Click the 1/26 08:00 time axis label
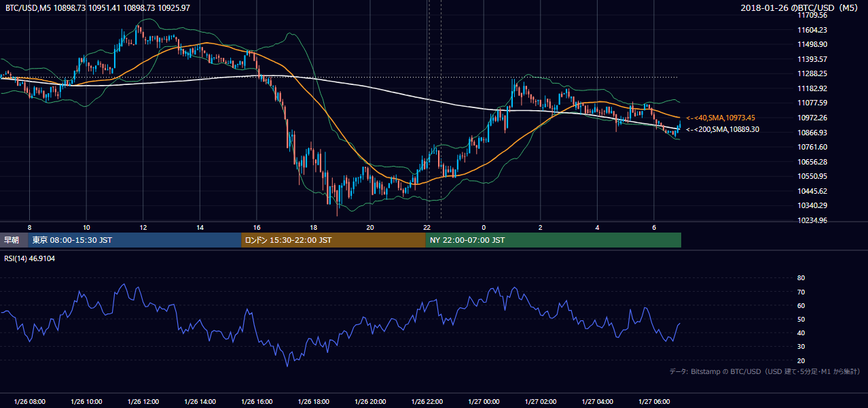868x408 pixels. 29,402
